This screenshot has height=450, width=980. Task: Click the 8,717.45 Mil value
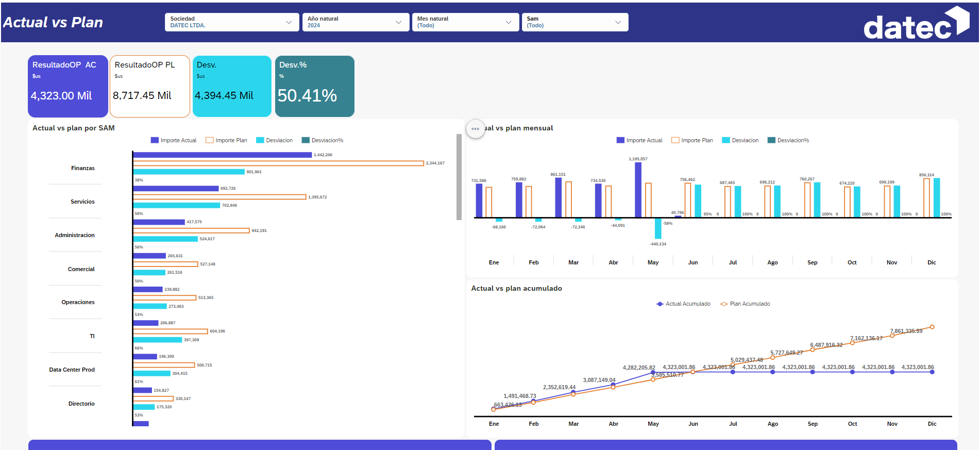tap(142, 95)
